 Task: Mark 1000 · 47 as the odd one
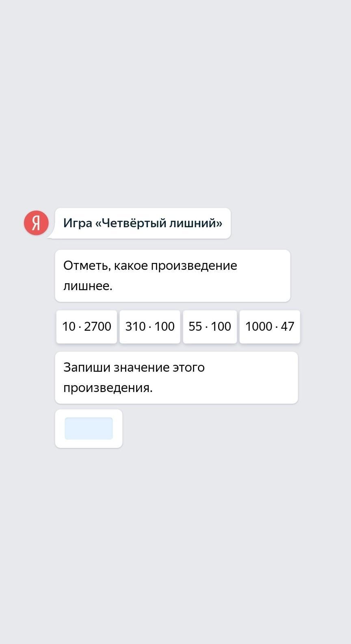269,327
